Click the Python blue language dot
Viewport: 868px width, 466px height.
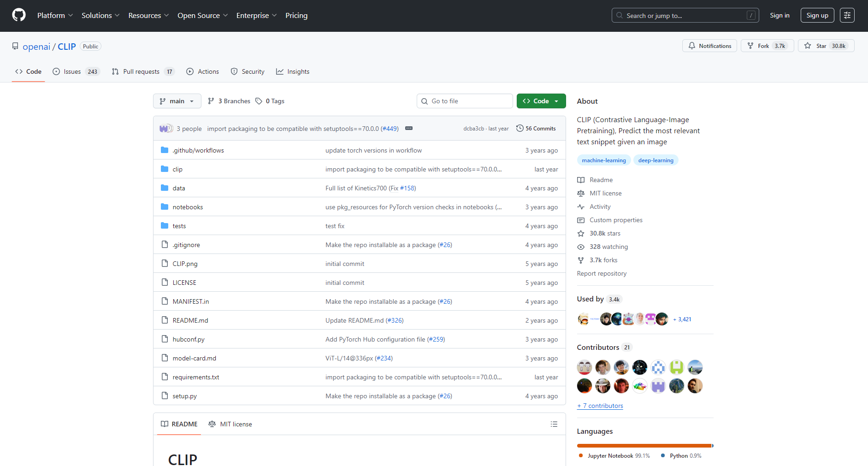click(x=663, y=455)
